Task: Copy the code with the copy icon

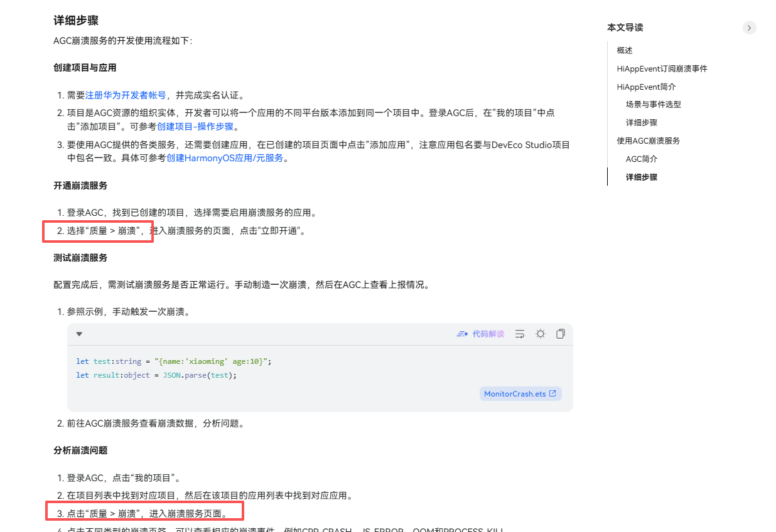Action: [x=561, y=334]
